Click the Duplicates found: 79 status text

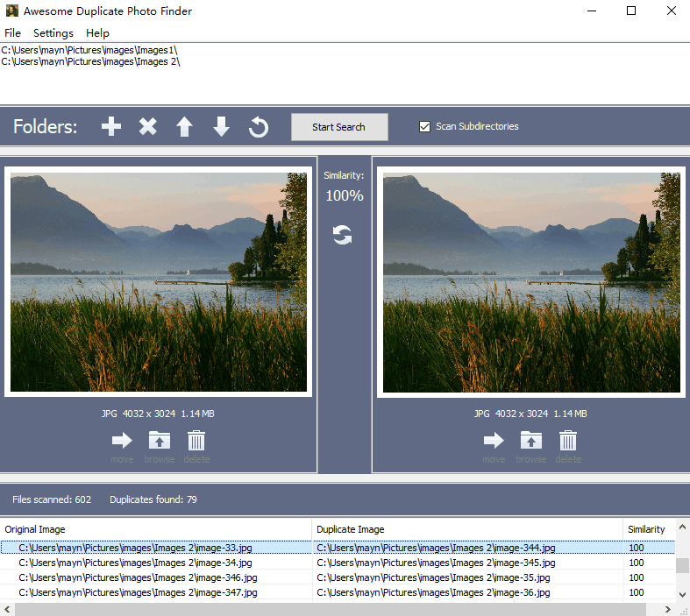[153, 499]
